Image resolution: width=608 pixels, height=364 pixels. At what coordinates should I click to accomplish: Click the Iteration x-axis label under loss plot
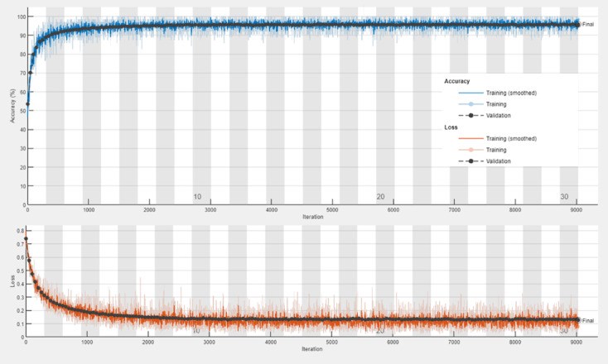[x=302, y=351]
